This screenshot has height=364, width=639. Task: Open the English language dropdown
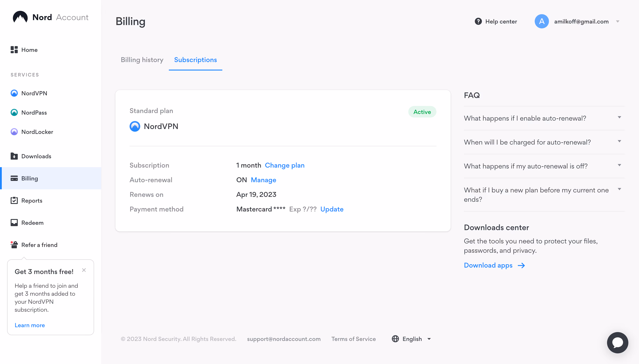[x=412, y=339]
